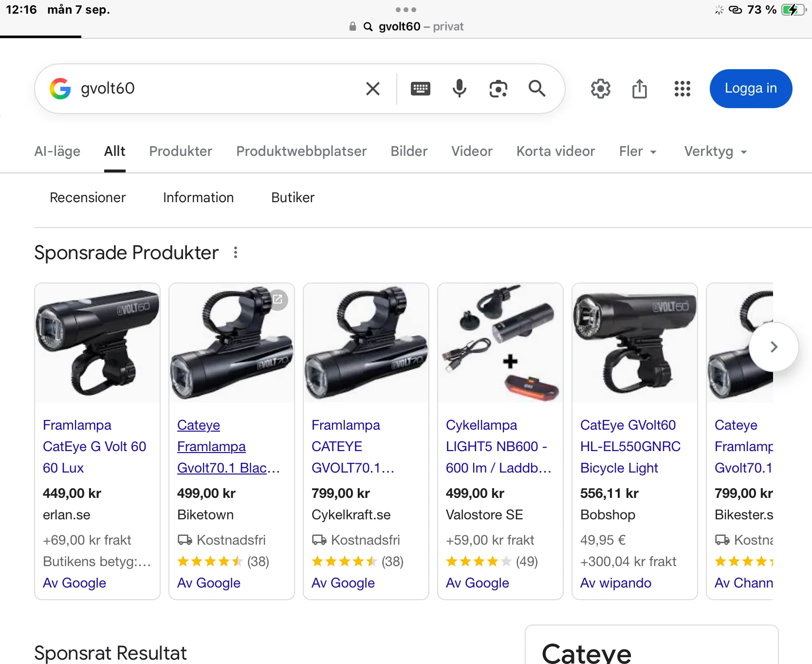Select the Allt tab
Viewport: 812px width, 664px height.
click(x=115, y=152)
